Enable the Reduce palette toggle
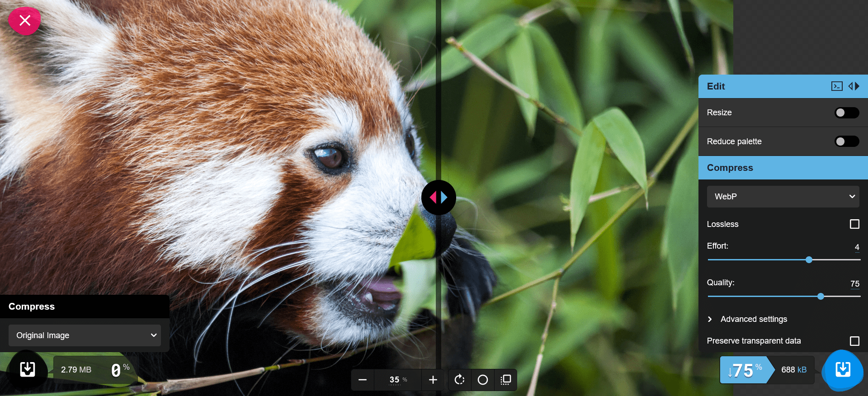 click(x=847, y=141)
